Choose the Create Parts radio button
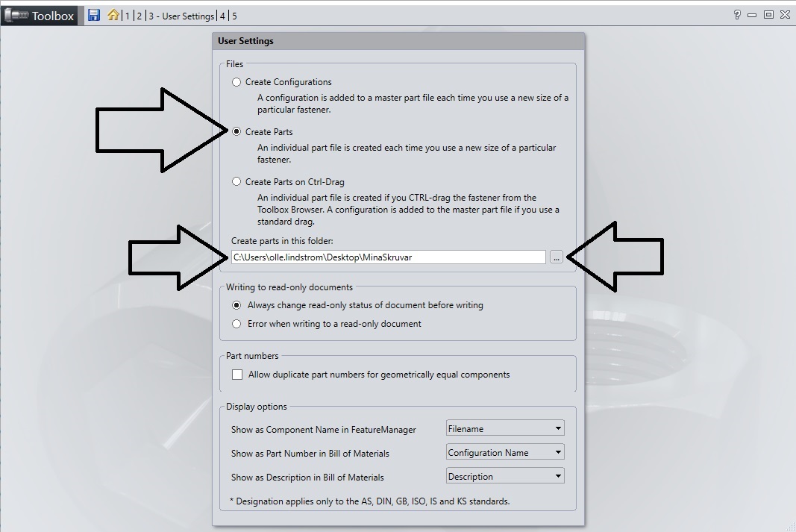Screen dimensions: 796x532 236,132
